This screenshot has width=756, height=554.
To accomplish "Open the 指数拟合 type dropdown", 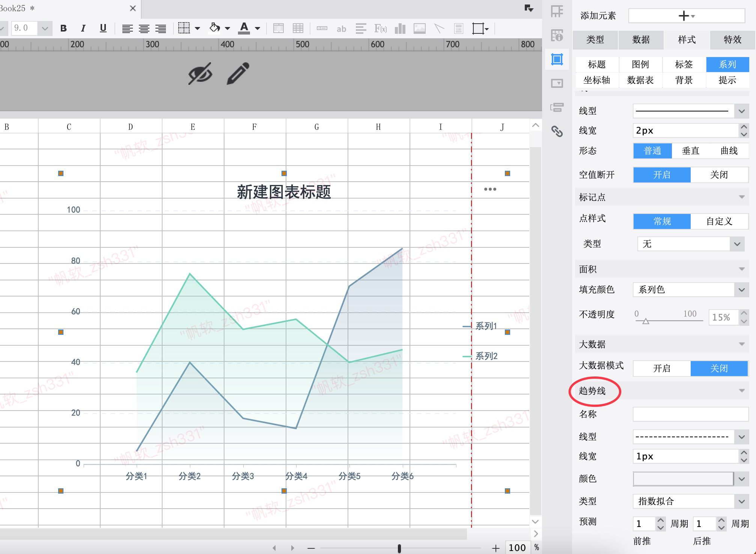I will click(x=742, y=501).
